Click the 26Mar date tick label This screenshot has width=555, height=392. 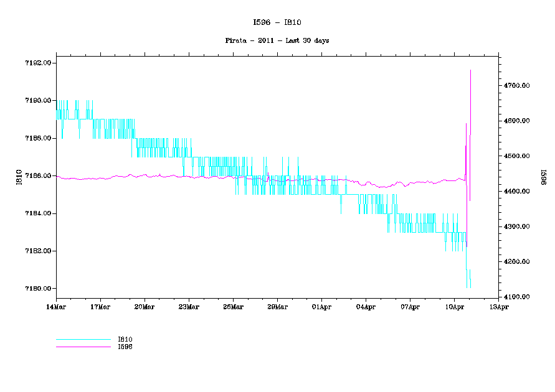(233, 307)
